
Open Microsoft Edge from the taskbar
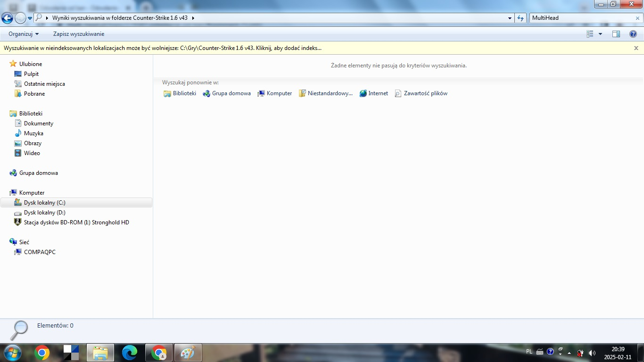[130, 353]
